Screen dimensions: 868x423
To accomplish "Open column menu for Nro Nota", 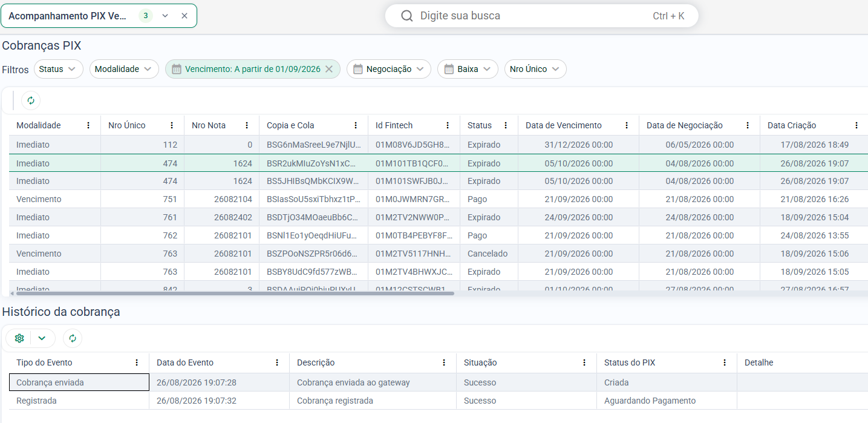I will pos(247,125).
